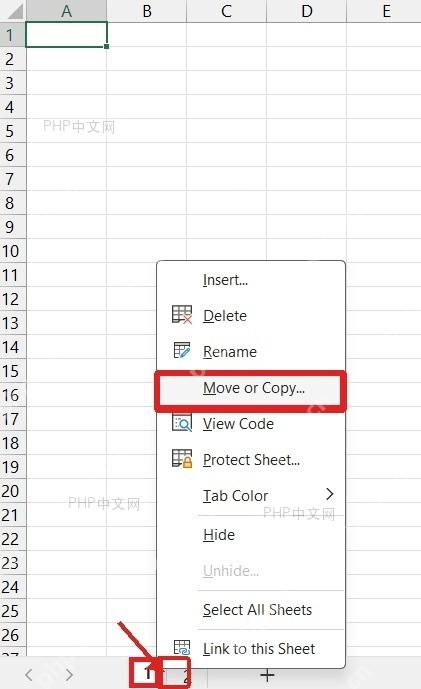The width and height of the screenshot is (421, 689).
Task: Go to previous sheet with left arrow
Action: 29,674
